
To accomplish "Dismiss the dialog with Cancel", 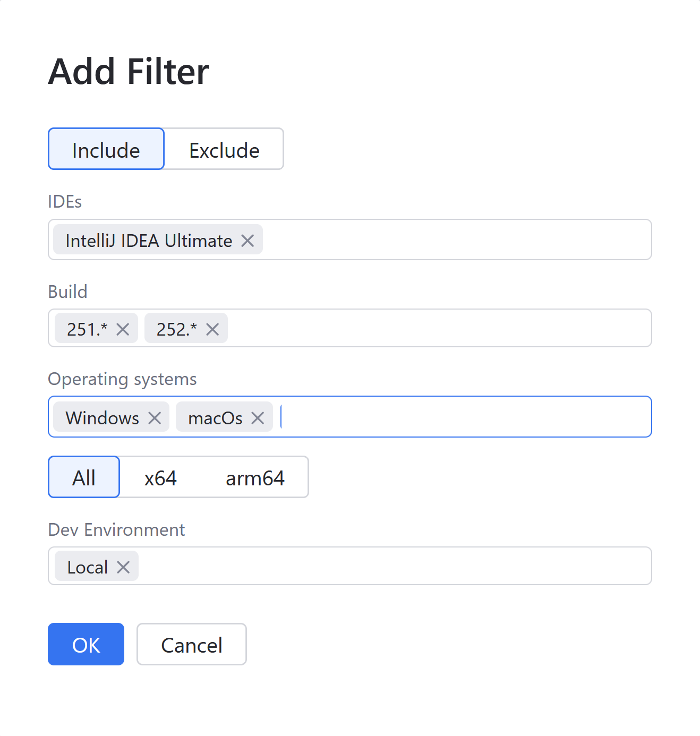I will (x=191, y=644).
